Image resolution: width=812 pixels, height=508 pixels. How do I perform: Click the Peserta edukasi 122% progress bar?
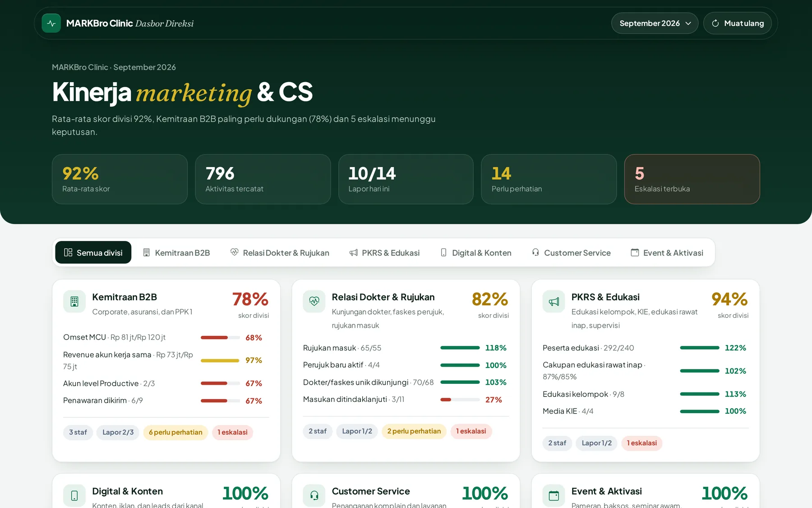[699, 348]
